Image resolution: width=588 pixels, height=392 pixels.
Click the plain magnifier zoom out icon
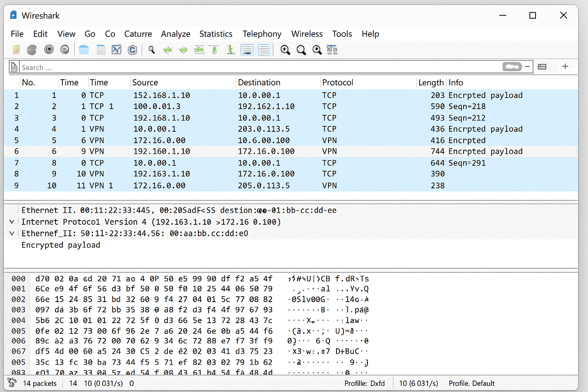[x=301, y=50]
